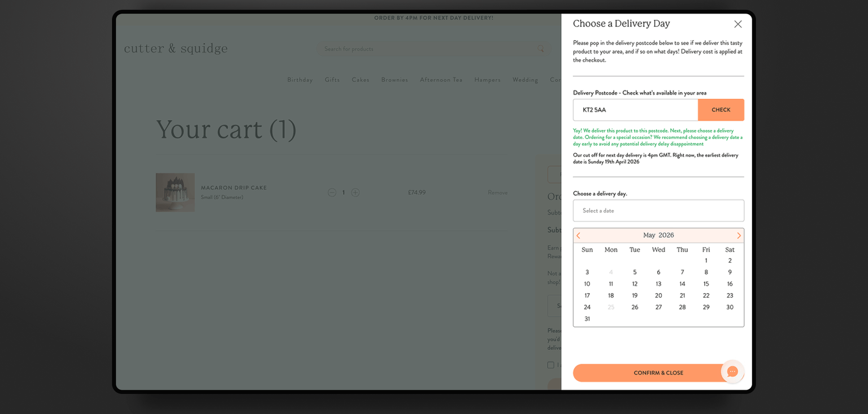This screenshot has width=868, height=414.
Task: Increase Macaron Drip Cake quantity
Action: (x=355, y=193)
